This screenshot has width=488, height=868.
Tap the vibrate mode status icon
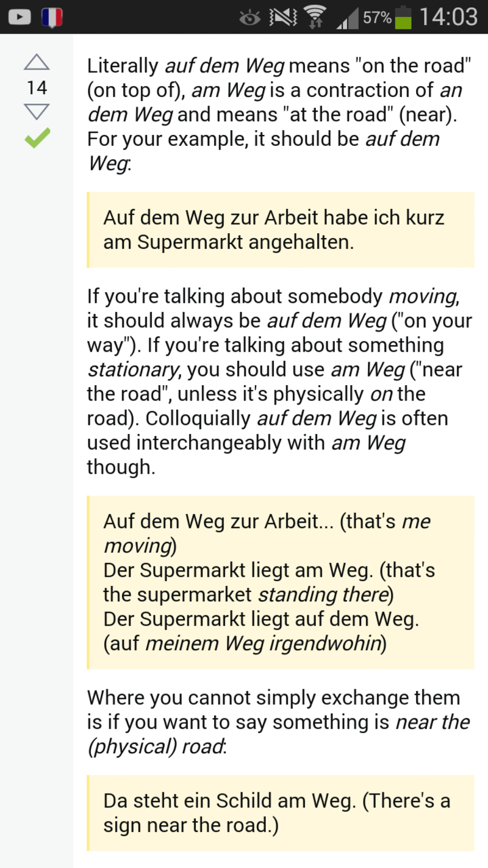283,17
